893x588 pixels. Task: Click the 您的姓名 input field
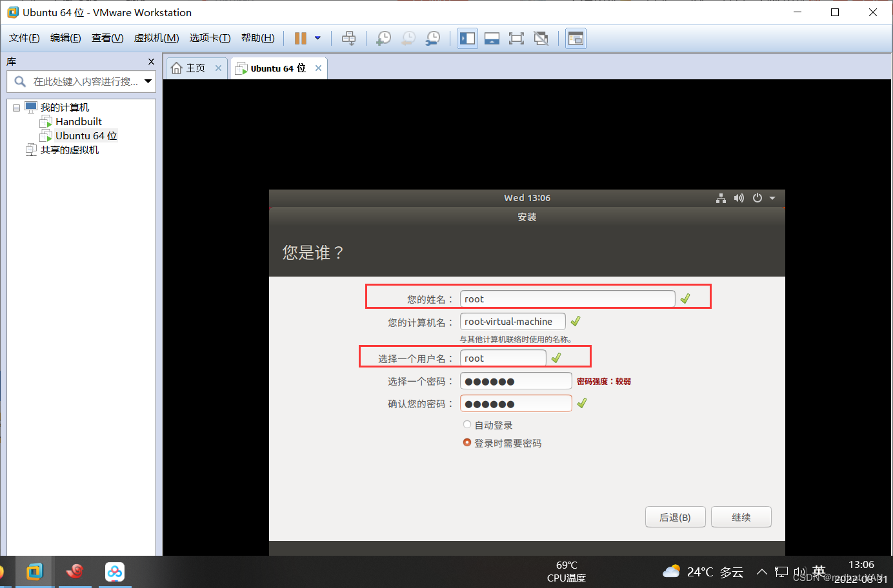pos(567,299)
